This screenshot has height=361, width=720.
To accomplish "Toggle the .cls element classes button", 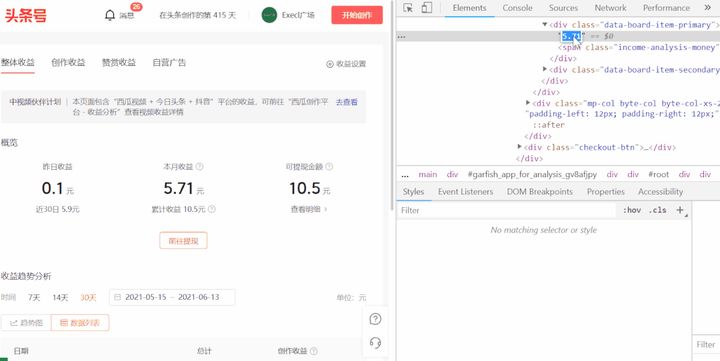I will (658, 210).
